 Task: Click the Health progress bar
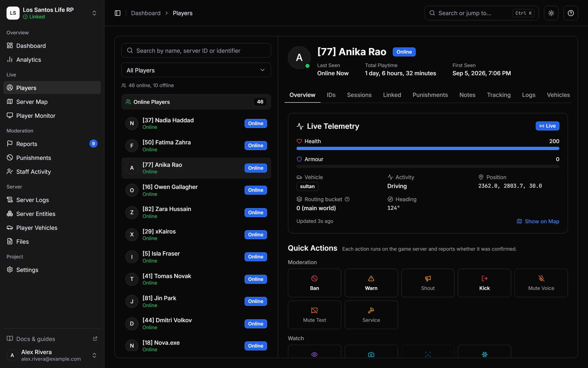tap(428, 148)
